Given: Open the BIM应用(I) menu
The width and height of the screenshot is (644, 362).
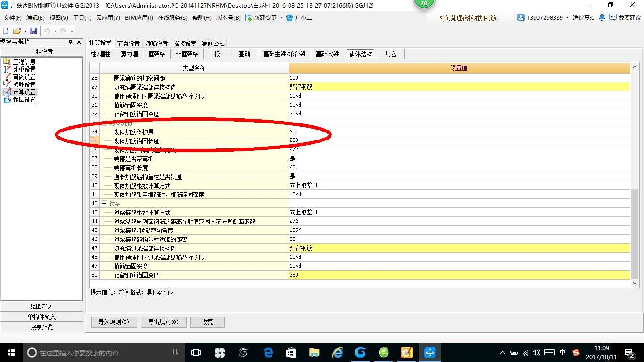Looking at the screenshot, I should pyautogui.click(x=139, y=17).
